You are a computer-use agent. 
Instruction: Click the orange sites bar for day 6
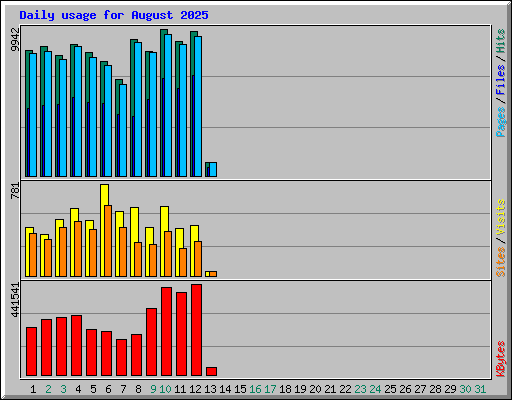tap(108, 241)
